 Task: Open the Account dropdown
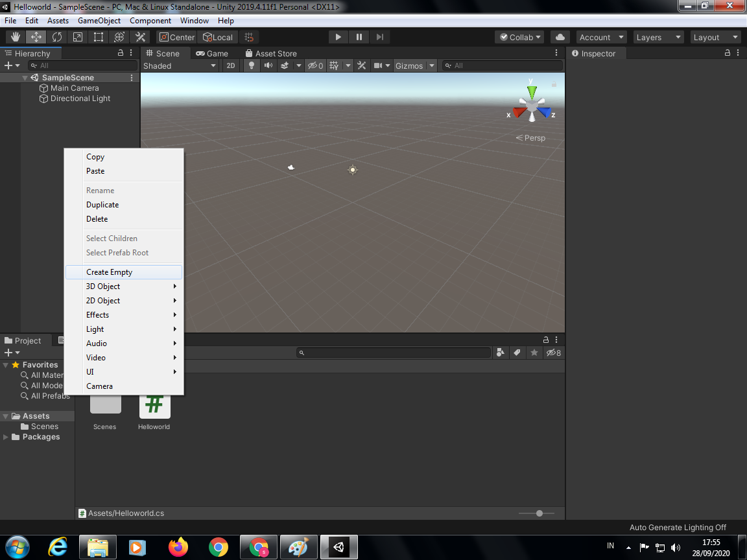(601, 37)
